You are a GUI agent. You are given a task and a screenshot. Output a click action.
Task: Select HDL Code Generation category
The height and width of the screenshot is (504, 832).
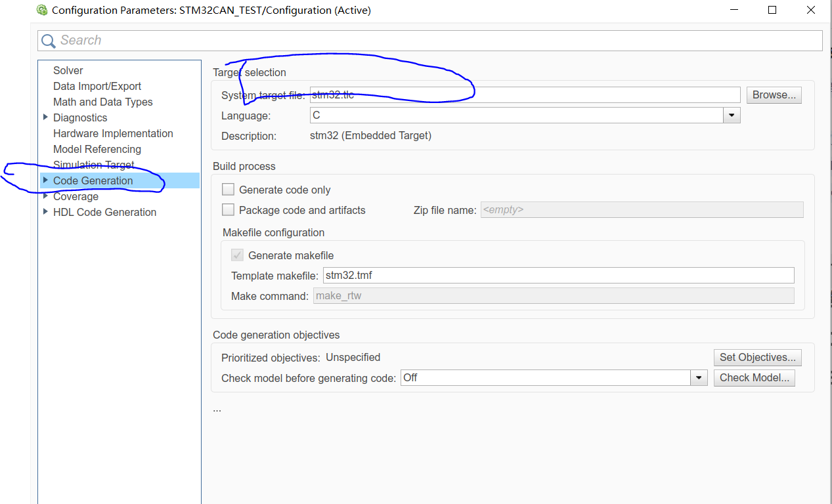coord(105,212)
